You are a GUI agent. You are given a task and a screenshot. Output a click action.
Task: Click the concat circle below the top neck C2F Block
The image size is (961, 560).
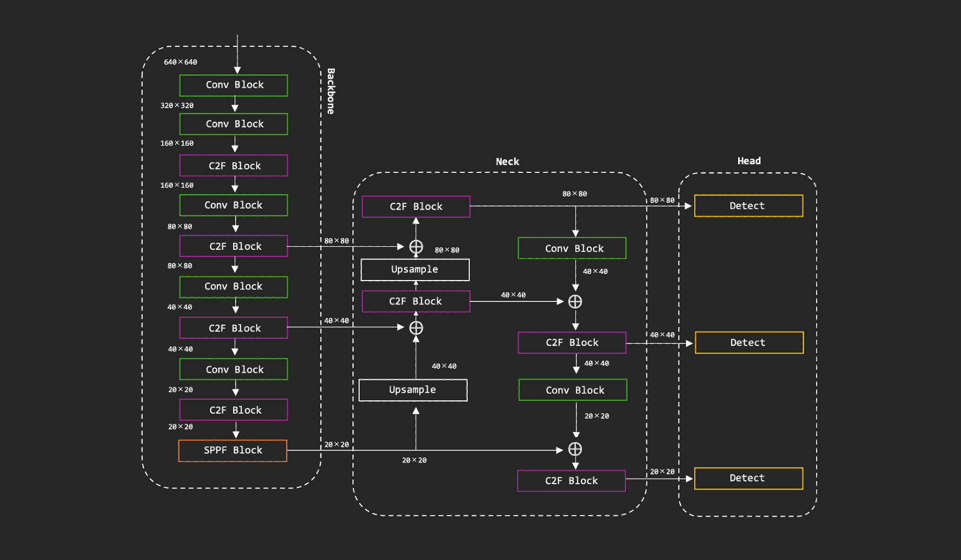tap(416, 247)
